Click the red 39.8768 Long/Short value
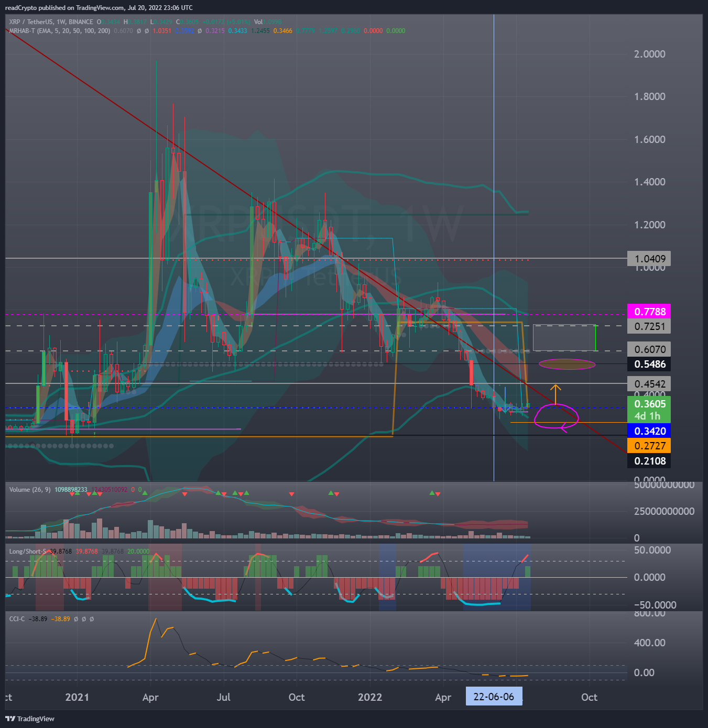This screenshot has width=708, height=728. (86, 551)
